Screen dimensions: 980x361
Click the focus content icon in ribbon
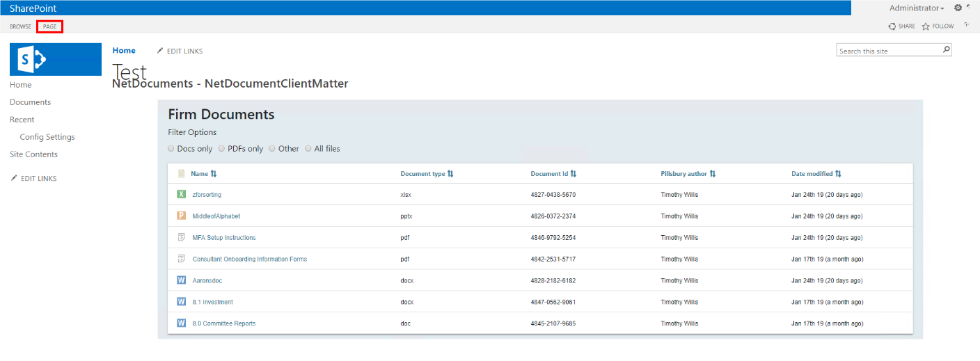[967, 25]
